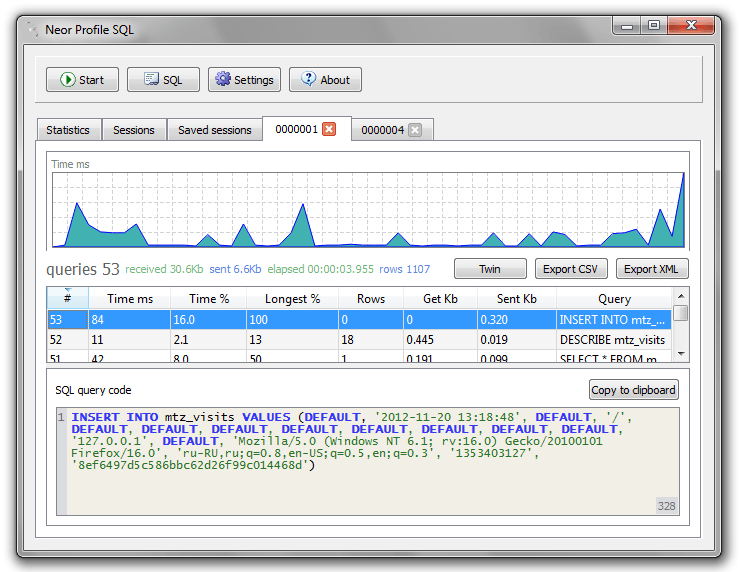This screenshot has width=739, height=572.
Task: Sort by the # column header
Action: [67, 298]
